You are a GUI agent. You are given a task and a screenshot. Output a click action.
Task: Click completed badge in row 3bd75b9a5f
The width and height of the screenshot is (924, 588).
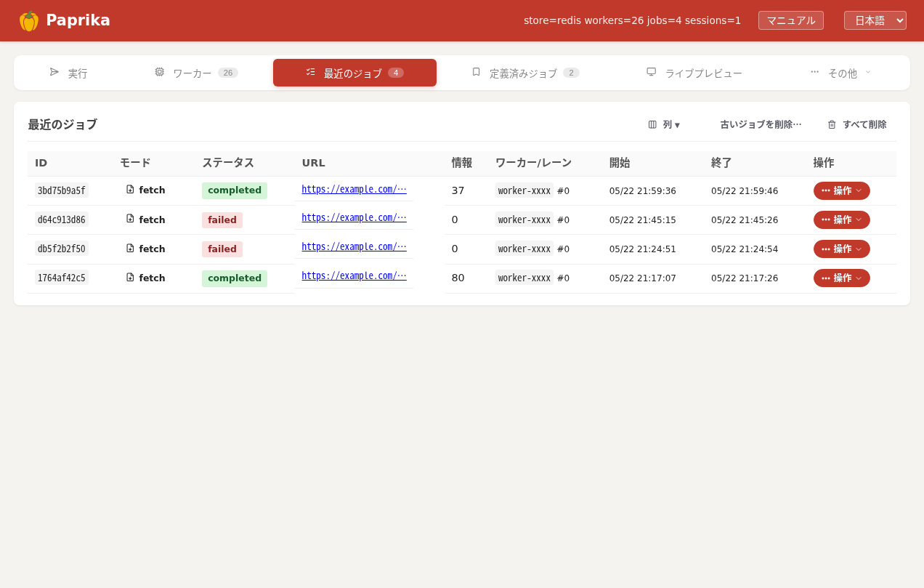[x=235, y=190]
